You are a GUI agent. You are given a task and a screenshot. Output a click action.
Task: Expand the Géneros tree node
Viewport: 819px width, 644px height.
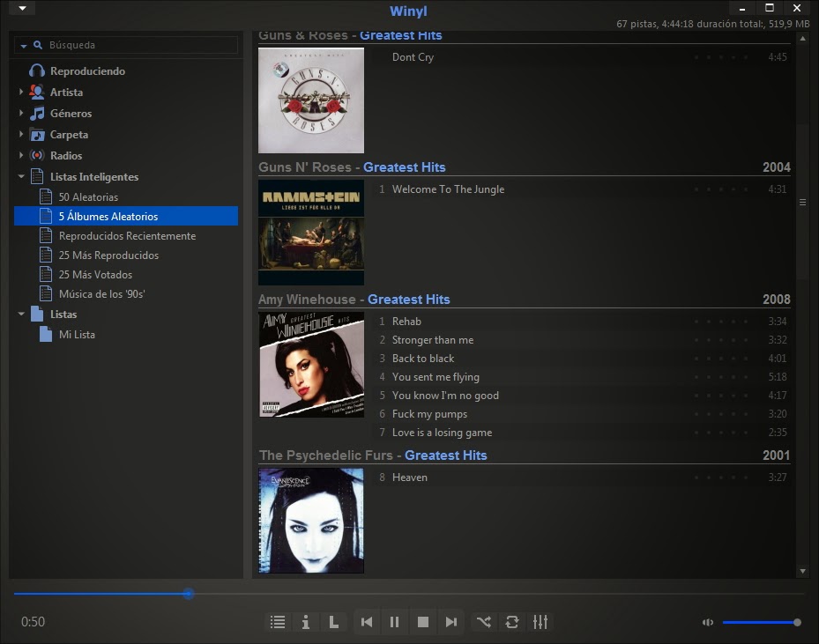(x=21, y=113)
